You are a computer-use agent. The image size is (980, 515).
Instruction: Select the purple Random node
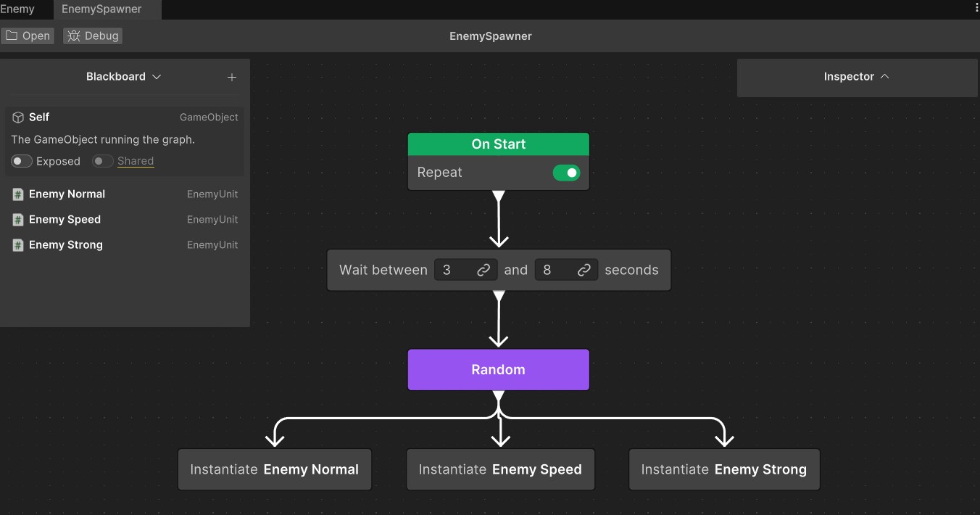tap(499, 370)
